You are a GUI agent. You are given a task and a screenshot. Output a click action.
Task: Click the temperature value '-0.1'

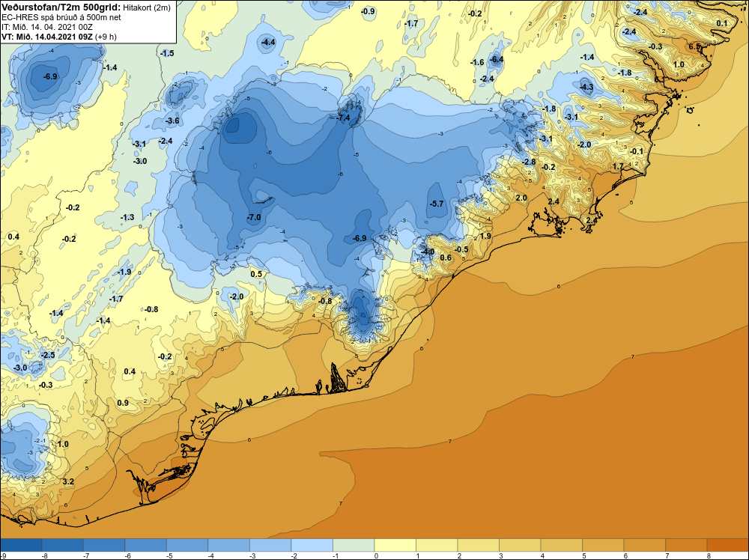click(x=637, y=152)
